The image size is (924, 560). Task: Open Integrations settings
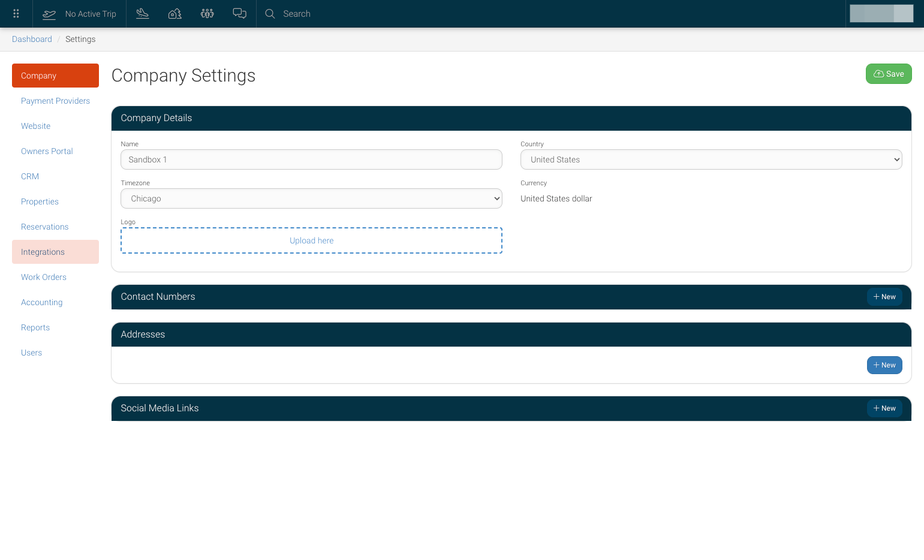pyautogui.click(x=55, y=252)
